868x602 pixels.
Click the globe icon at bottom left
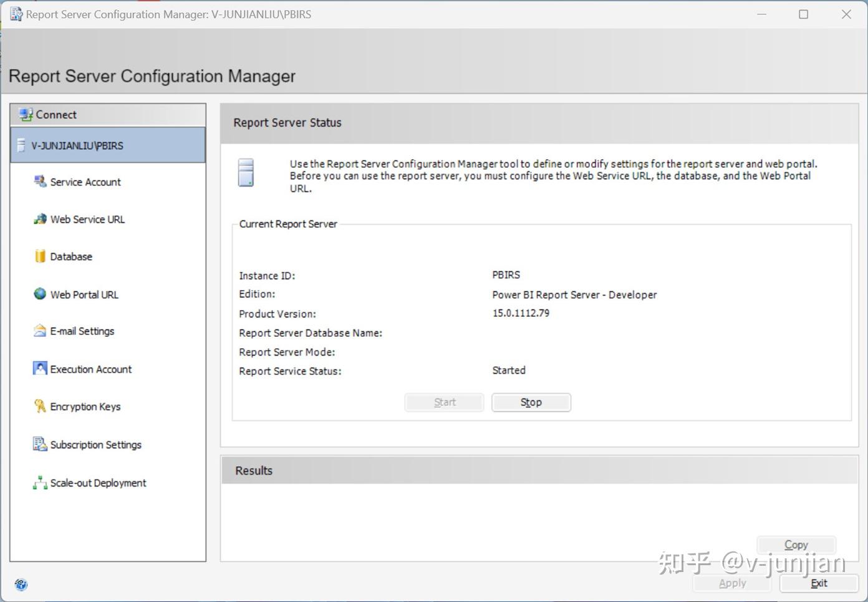click(21, 585)
